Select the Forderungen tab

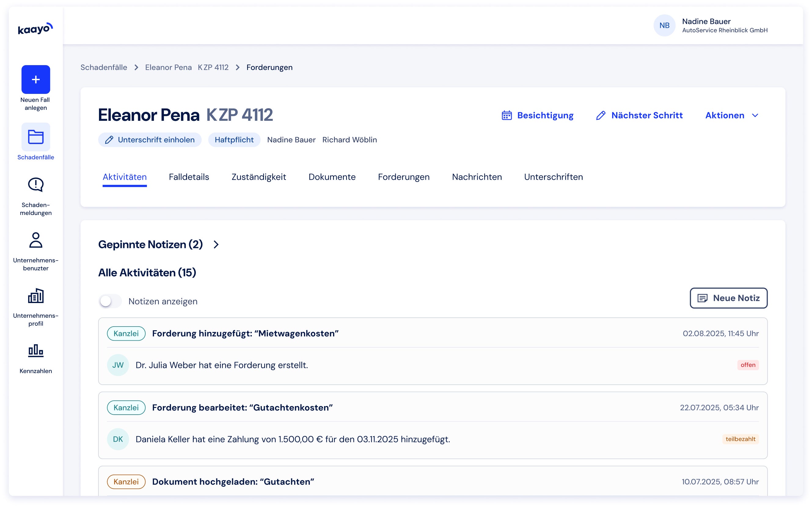click(404, 177)
